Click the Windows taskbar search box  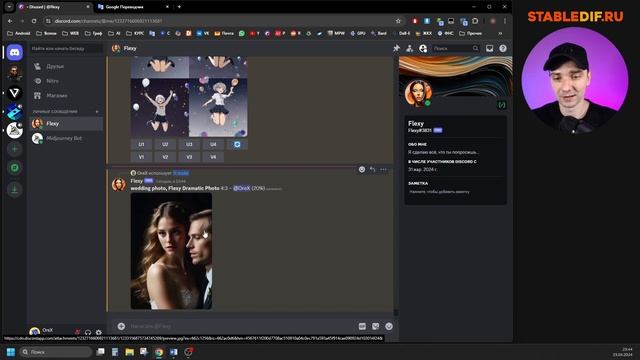(x=56, y=352)
